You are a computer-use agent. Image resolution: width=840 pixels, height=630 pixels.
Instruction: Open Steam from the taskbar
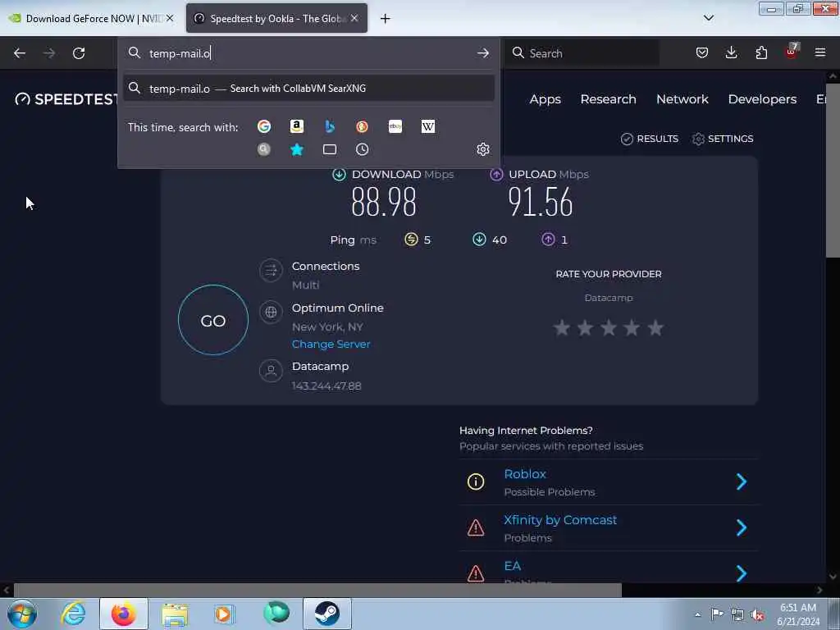coord(326,614)
